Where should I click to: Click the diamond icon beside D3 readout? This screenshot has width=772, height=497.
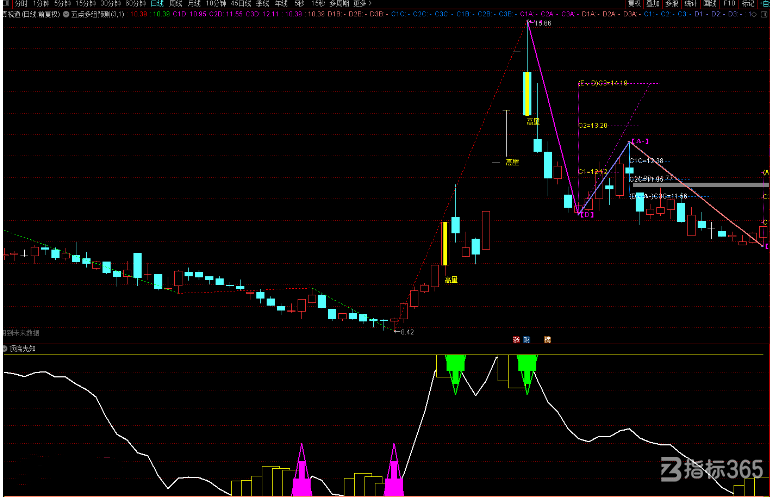pyautogui.click(x=752, y=14)
